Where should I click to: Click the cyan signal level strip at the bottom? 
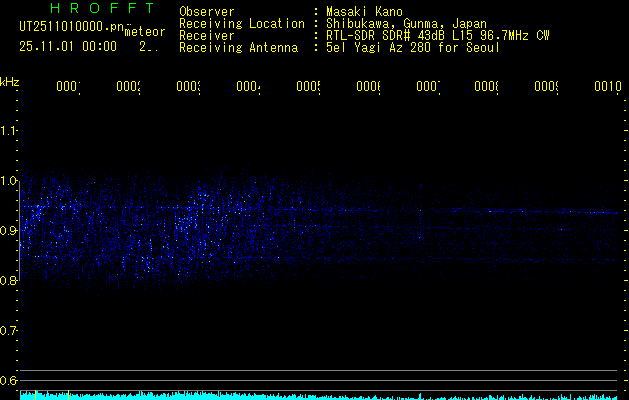tap(319, 396)
